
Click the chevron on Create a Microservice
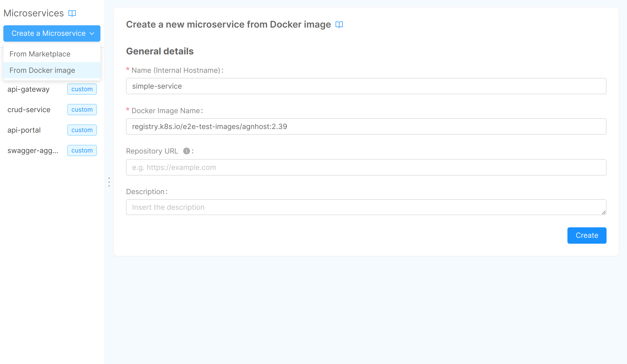point(92,33)
